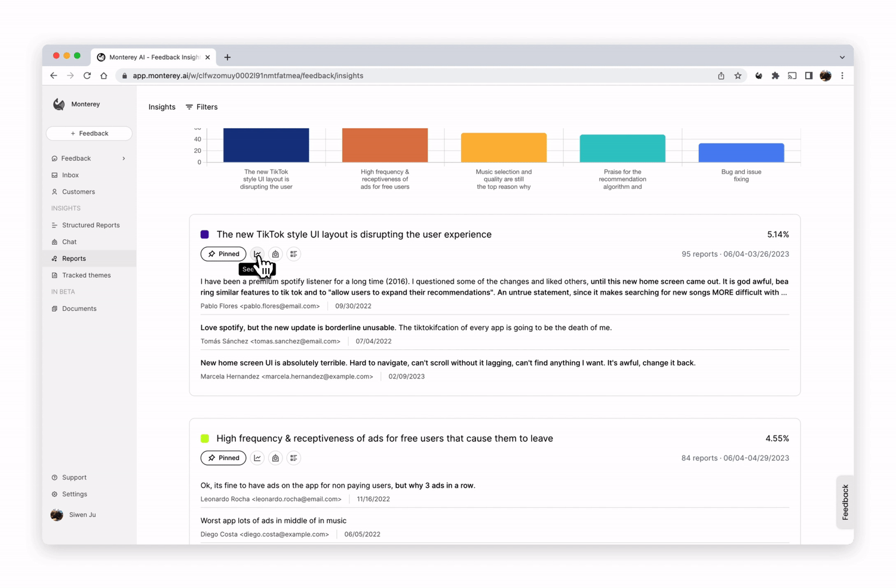
Task: Click the Monterey logo icon
Action: 59,104
